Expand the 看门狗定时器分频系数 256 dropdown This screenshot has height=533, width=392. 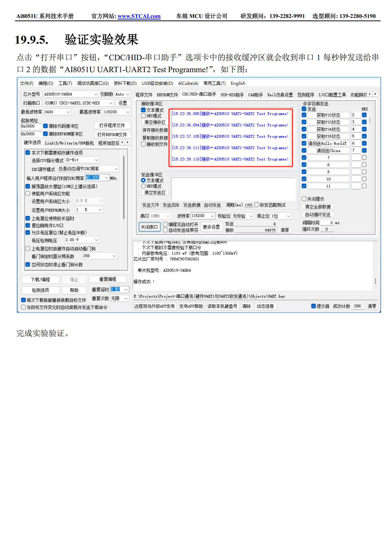click(x=114, y=256)
